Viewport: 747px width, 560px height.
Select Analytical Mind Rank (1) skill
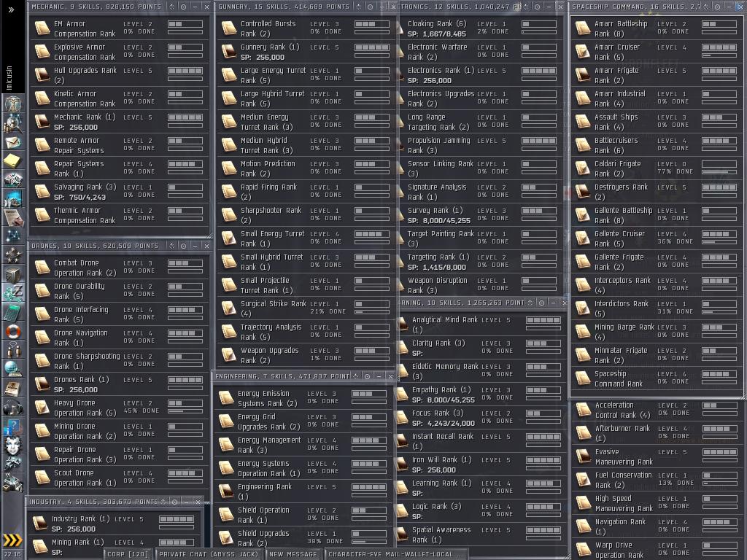(483, 324)
